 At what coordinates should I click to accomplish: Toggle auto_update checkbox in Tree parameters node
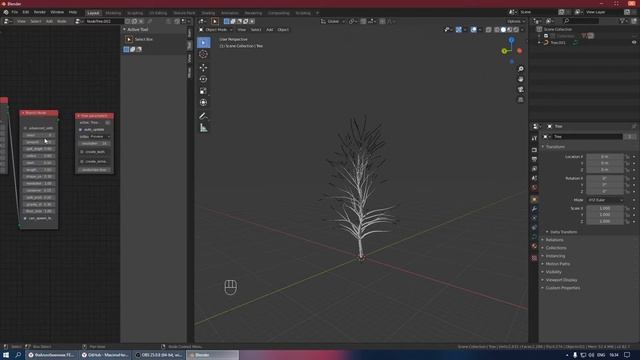(x=81, y=129)
